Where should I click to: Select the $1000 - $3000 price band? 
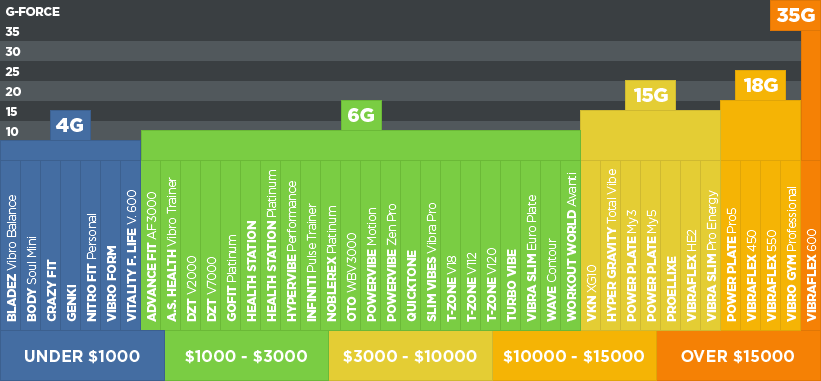(x=247, y=356)
